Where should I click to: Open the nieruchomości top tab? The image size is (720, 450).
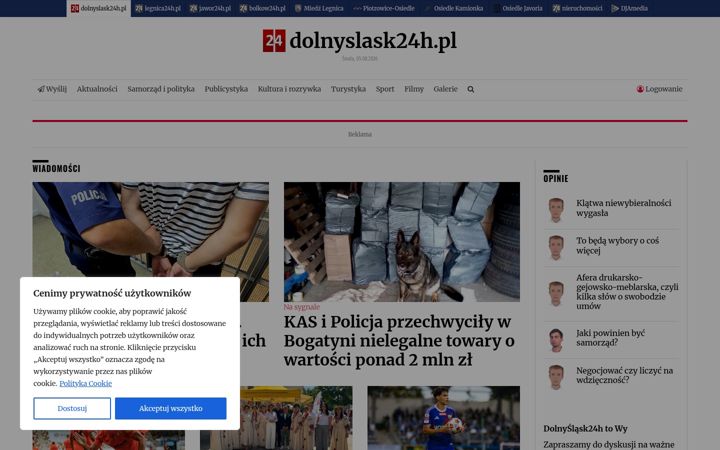[577, 8]
